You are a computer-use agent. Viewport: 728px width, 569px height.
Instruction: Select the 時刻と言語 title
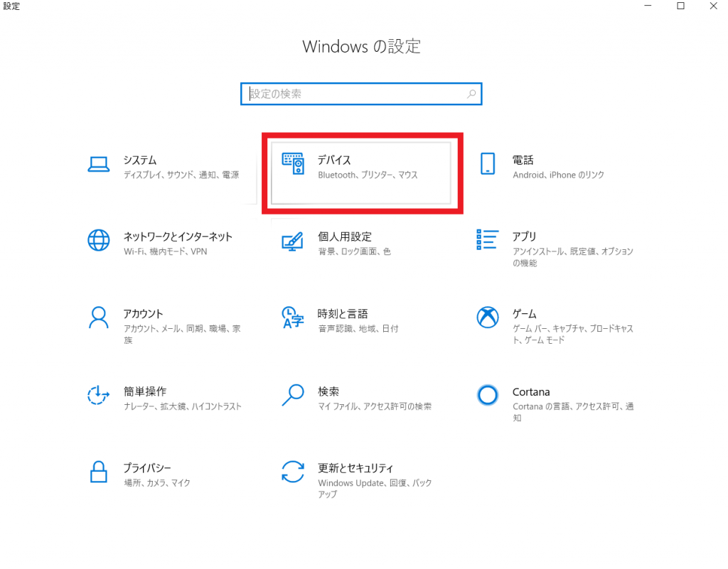(343, 313)
